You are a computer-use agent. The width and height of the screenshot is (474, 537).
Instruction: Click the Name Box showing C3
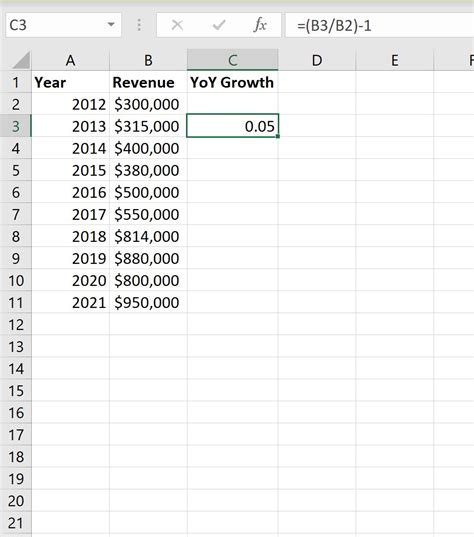point(63,25)
